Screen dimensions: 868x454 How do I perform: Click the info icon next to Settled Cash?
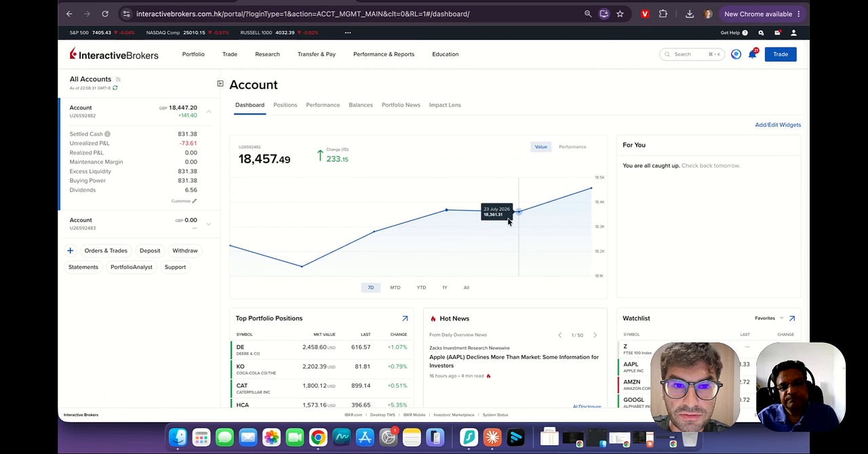click(x=107, y=134)
